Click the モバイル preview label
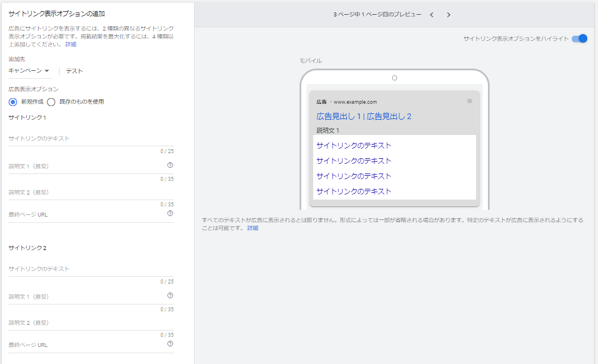 click(310, 61)
